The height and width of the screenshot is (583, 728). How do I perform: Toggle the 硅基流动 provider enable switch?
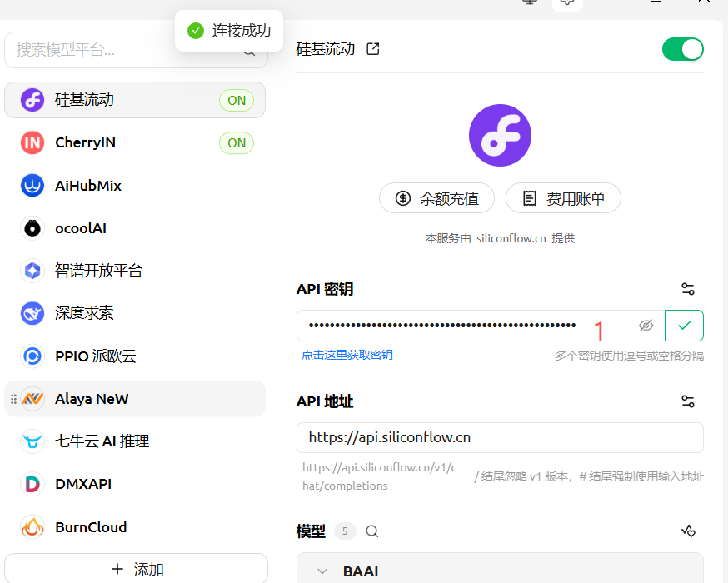tap(682, 49)
